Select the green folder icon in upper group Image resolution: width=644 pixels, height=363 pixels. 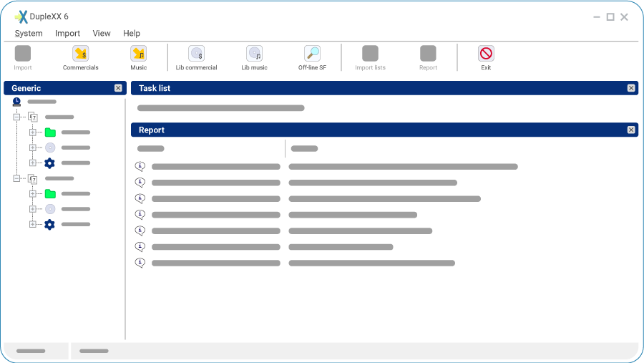click(x=50, y=132)
